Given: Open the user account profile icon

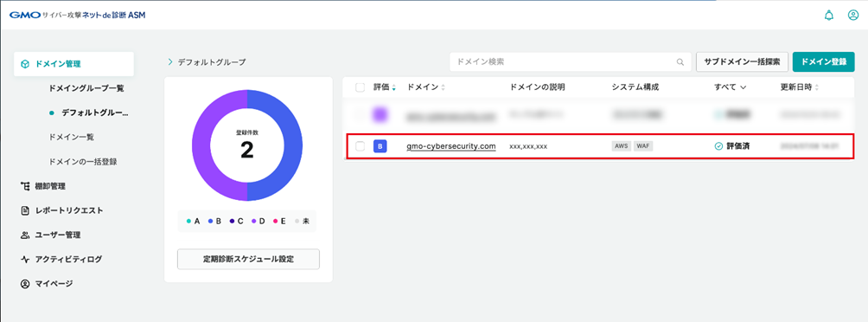Looking at the screenshot, I should (x=853, y=16).
